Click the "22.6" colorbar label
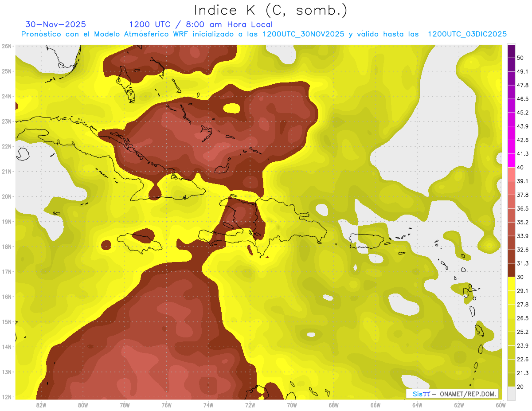 (523, 359)
